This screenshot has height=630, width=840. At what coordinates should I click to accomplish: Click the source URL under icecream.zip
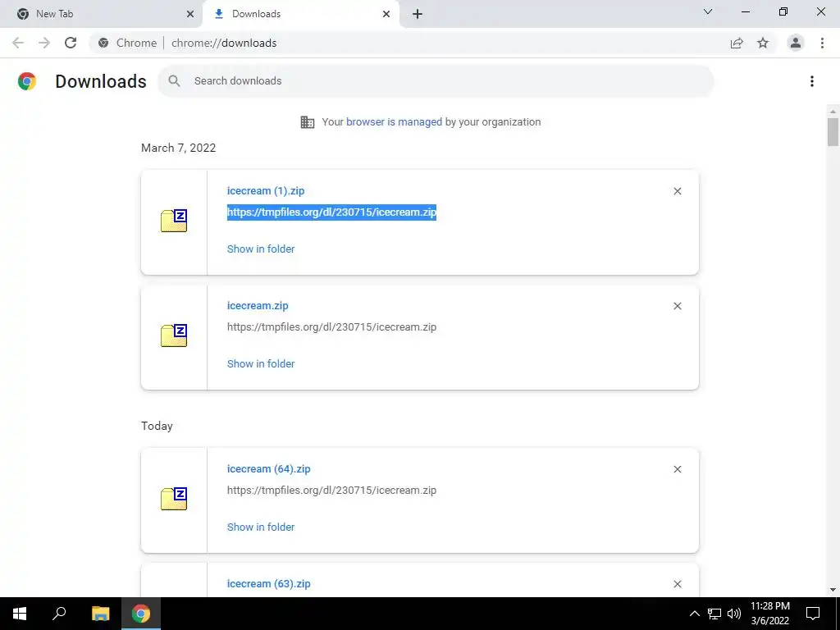pos(331,326)
